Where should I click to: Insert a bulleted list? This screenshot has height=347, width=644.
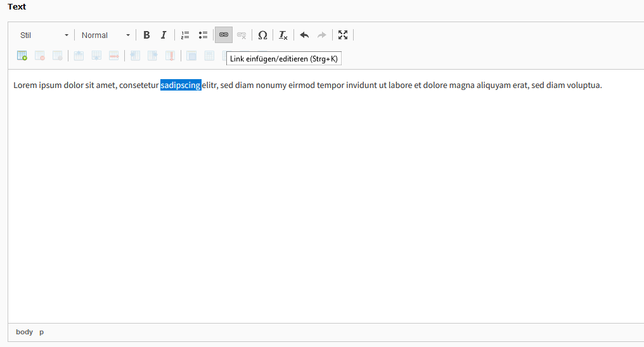coord(203,35)
